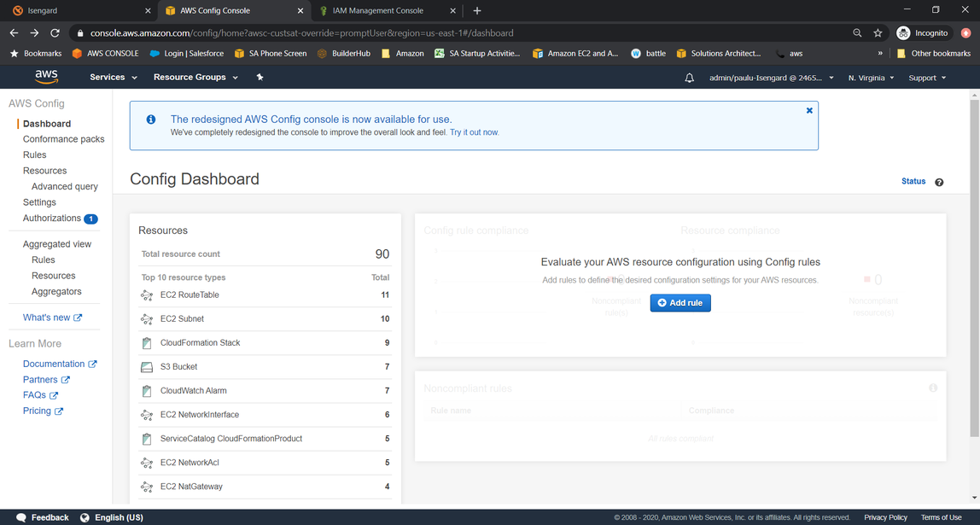Follow the Try it out now link
Image resolution: width=980 pixels, height=525 pixels.
click(474, 132)
